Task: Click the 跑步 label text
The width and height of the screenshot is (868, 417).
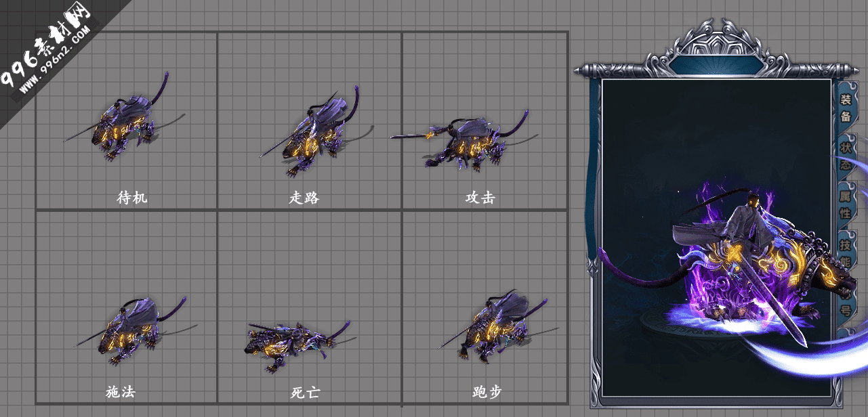Action: 487,391
